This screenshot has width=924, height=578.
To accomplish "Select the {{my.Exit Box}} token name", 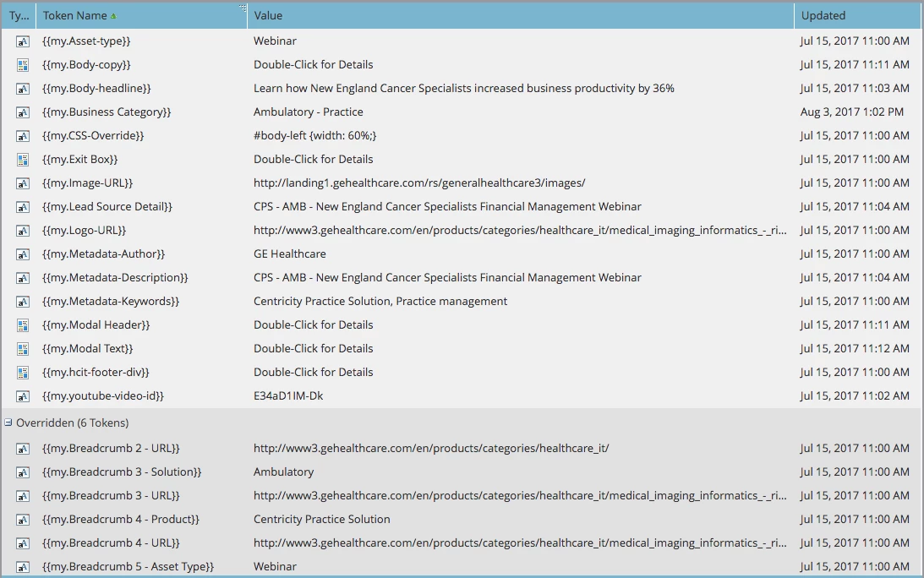I will coord(80,159).
